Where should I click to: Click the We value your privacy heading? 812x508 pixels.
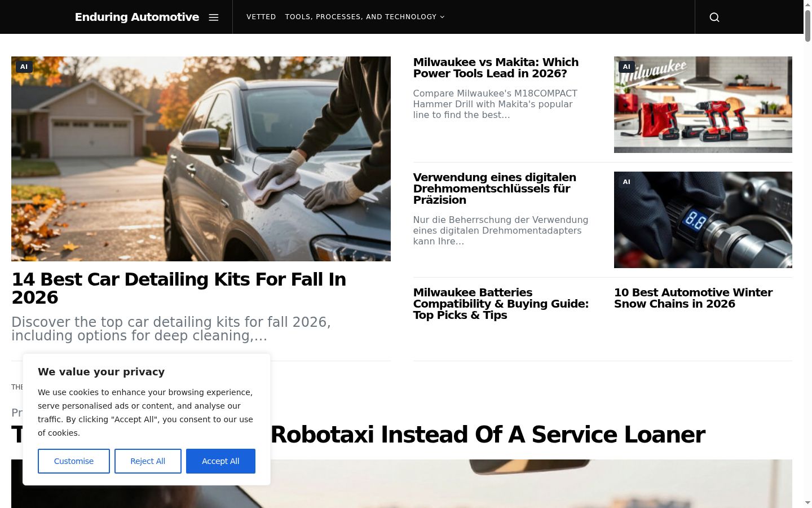[101, 371]
